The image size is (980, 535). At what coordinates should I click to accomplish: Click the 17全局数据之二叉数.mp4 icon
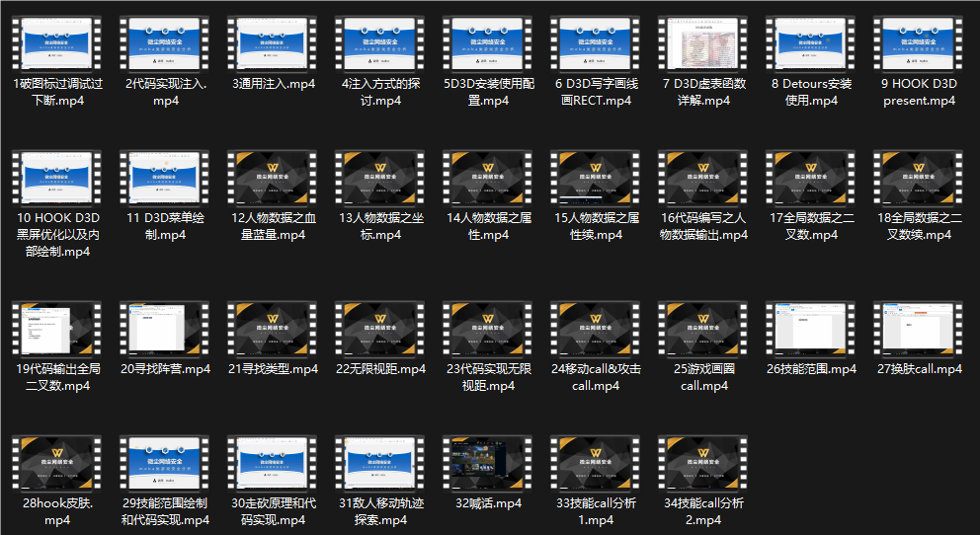811,178
